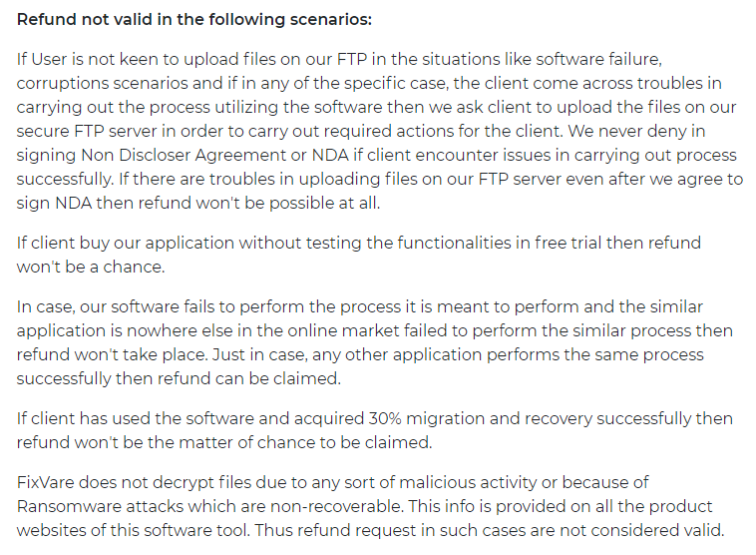This screenshot has height=555, width=756.
Task: Click the paragraph starting 'If client buy our application'
Action: click(359, 255)
